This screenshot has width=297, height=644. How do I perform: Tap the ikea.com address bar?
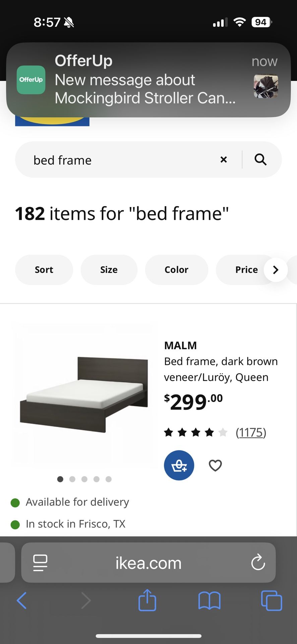pyautogui.click(x=148, y=563)
